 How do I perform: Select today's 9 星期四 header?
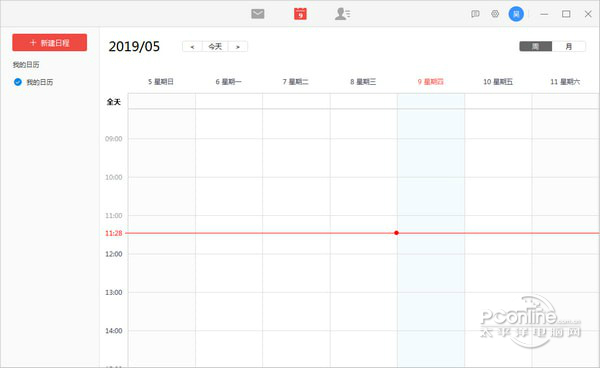tap(430, 81)
